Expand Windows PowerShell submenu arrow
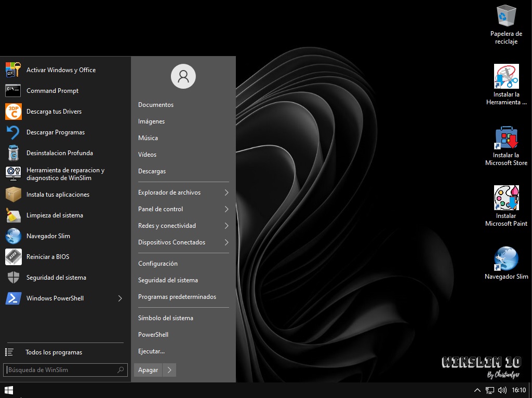This screenshot has width=532, height=398. click(x=120, y=298)
